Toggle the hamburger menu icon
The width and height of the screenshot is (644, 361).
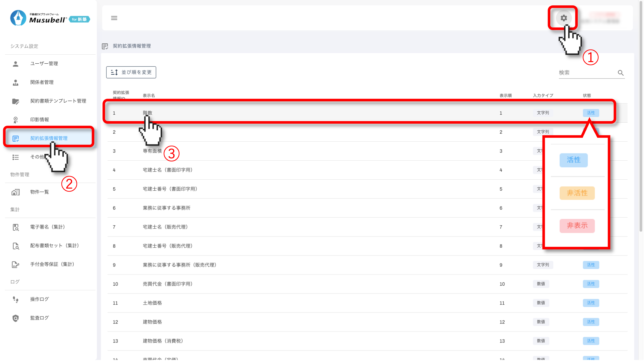[114, 18]
